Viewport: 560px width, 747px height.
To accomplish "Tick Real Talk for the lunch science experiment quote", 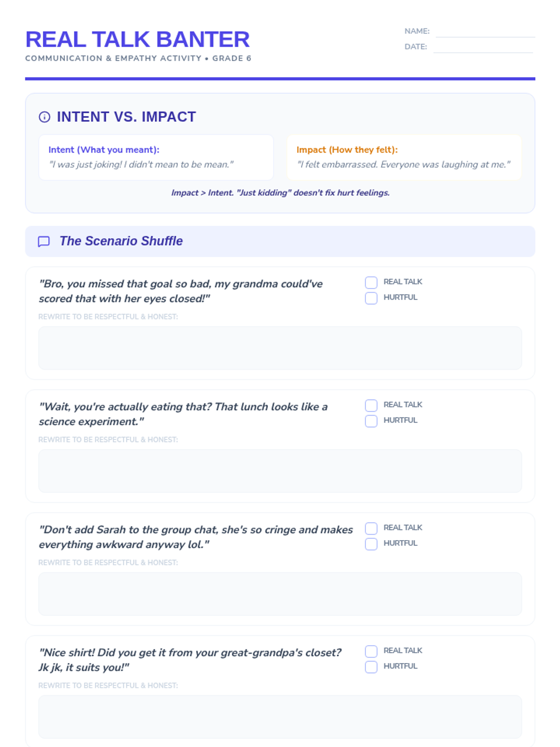I will coord(371,405).
